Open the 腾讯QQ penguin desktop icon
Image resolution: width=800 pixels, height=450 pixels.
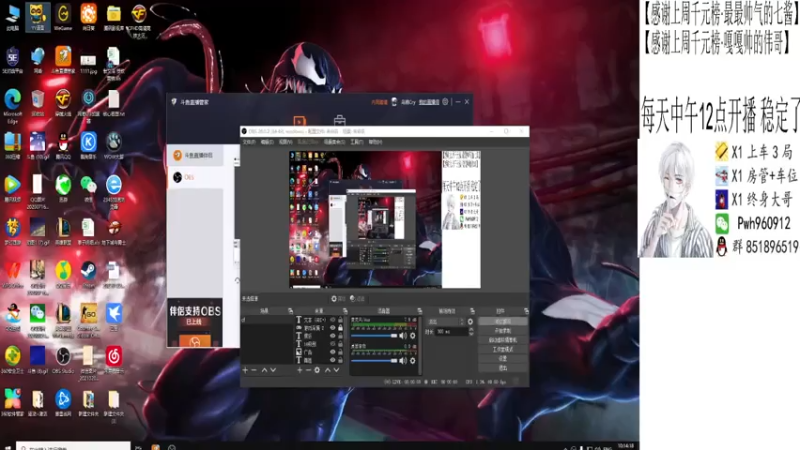(x=63, y=145)
